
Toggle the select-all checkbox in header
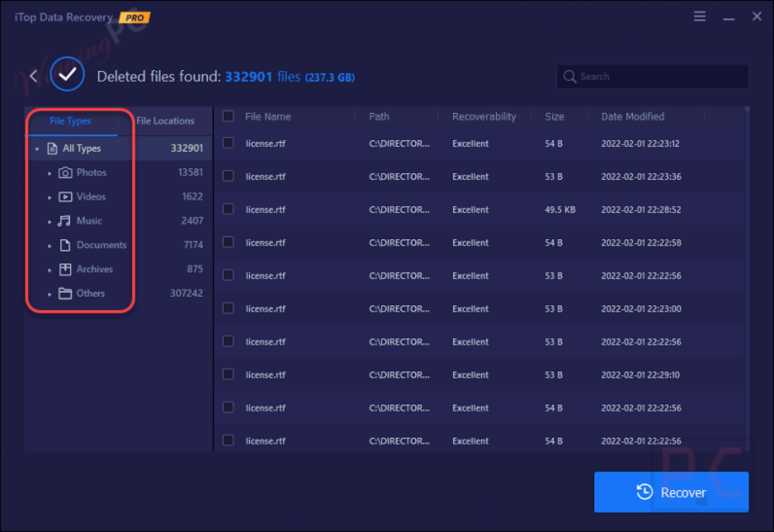pyautogui.click(x=228, y=116)
